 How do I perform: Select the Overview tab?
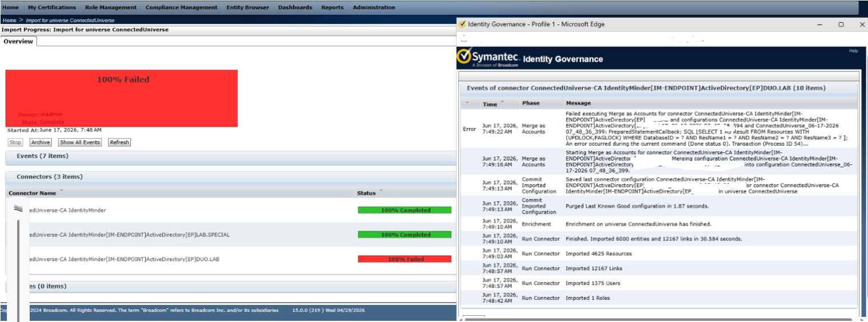18,41
